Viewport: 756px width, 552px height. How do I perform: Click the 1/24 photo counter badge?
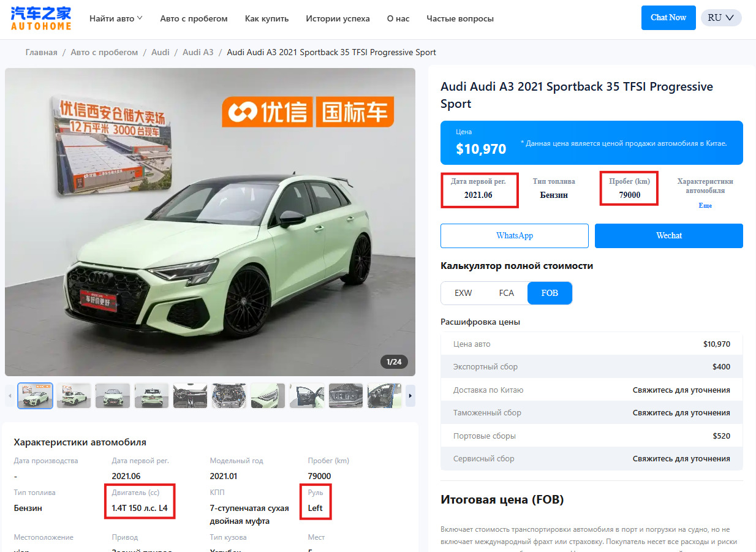394,361
